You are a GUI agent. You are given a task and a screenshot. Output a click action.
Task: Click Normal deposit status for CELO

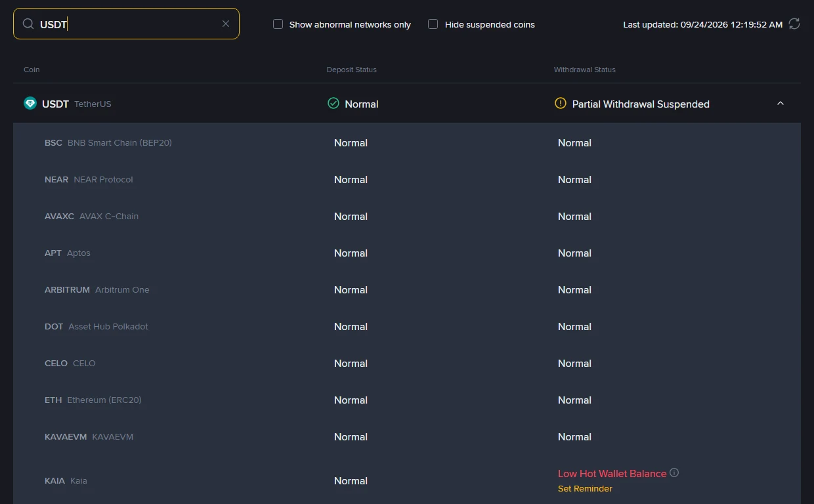[x=351, y=363]
